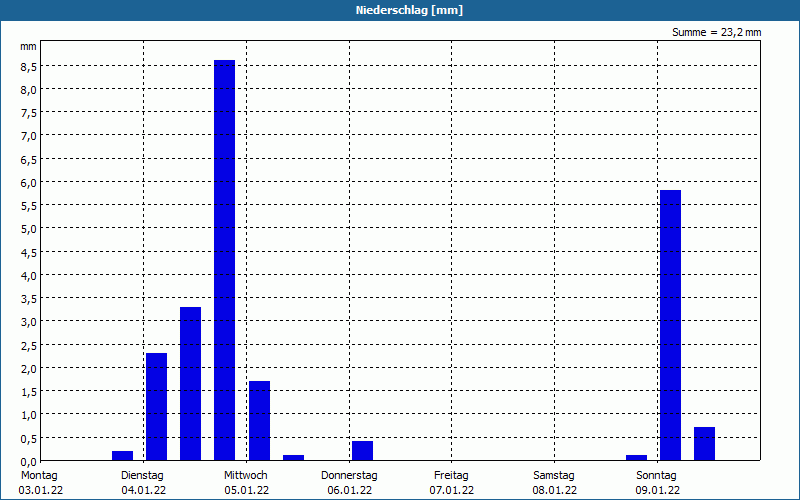The height and width of the screenshot is (500, 800).
Task: Click the '0,5' y-axis value
Action: 29,438
